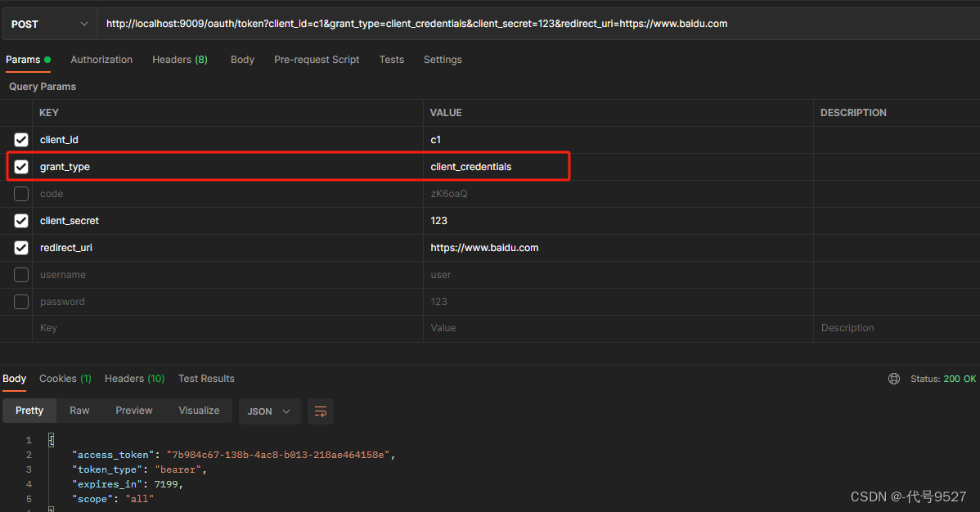
Task: Click the globe network icon beside Status
Action: click(x=894, y=379)
